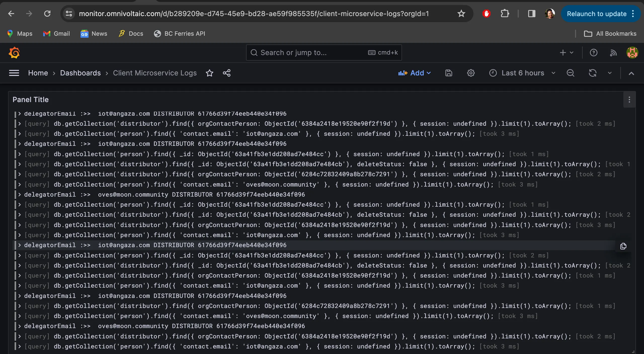Favorite the dashboard with the star
The height and width of the screenshot is (354, 644).
(210, 73)
